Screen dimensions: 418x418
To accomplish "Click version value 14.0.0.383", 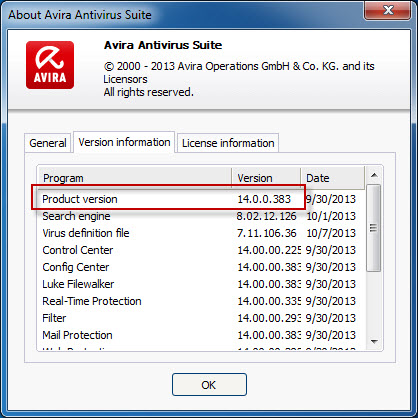I will pos(264,199).
